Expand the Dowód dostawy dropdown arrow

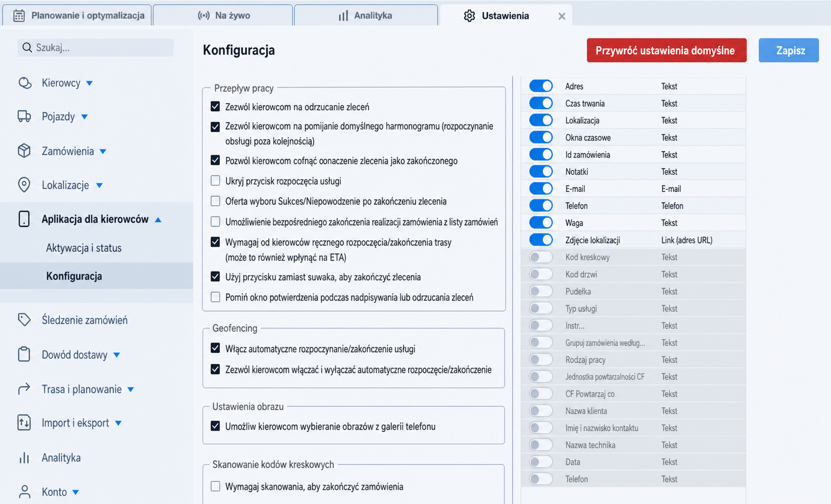coord(117,355)
